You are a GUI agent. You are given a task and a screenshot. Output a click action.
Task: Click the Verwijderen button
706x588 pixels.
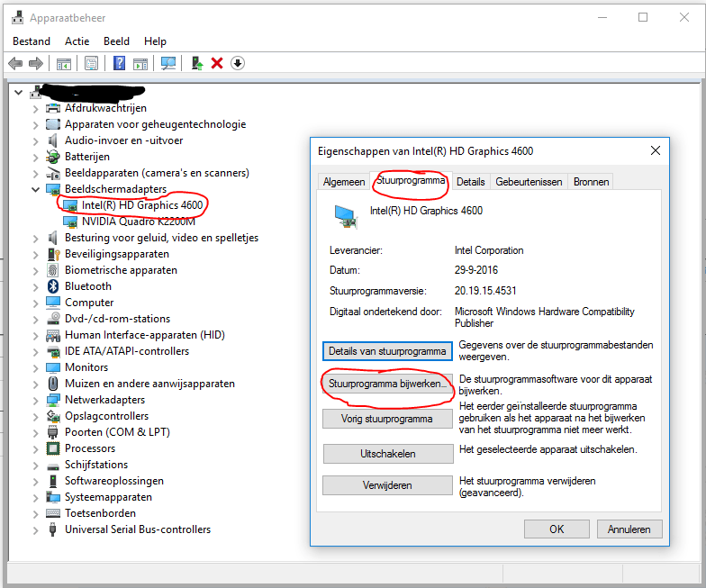click(x=387, y=485)
